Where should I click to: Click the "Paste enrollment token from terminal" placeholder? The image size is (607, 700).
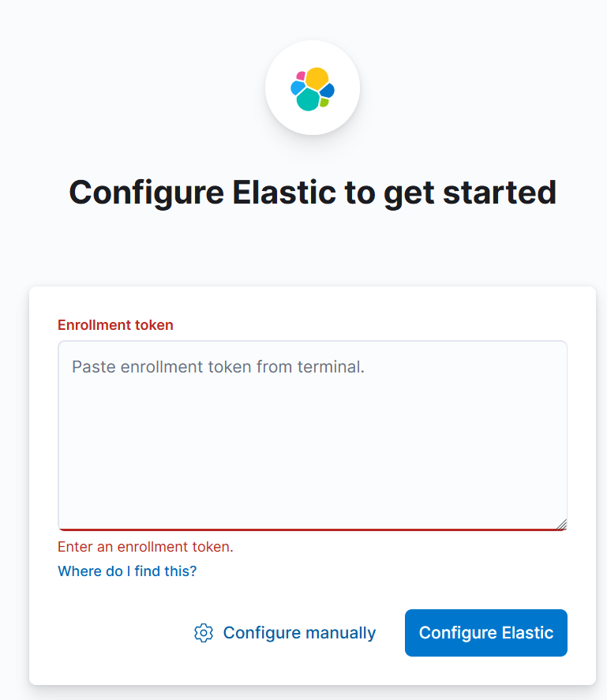coord(218,367)
